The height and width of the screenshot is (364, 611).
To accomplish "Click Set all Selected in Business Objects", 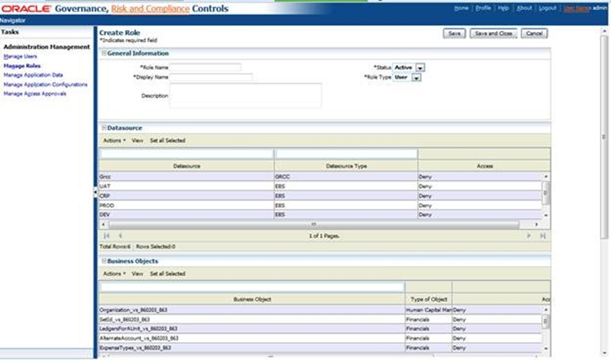I will 167,274.
